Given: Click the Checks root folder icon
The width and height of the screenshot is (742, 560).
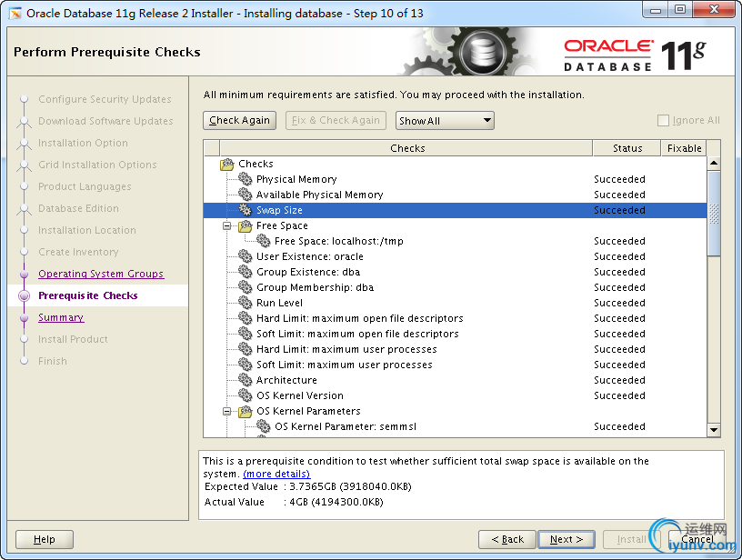Looking at the screenshot, I should (x=227, y=165).
